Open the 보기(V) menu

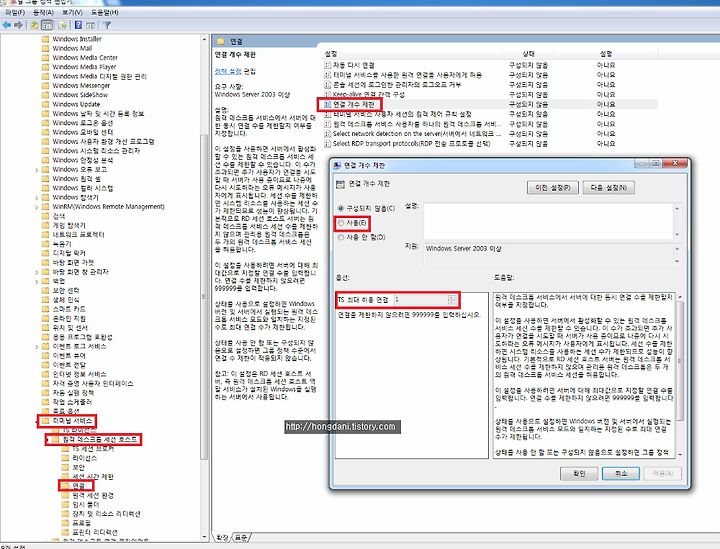pyautogui.click(x=72, y=12)
